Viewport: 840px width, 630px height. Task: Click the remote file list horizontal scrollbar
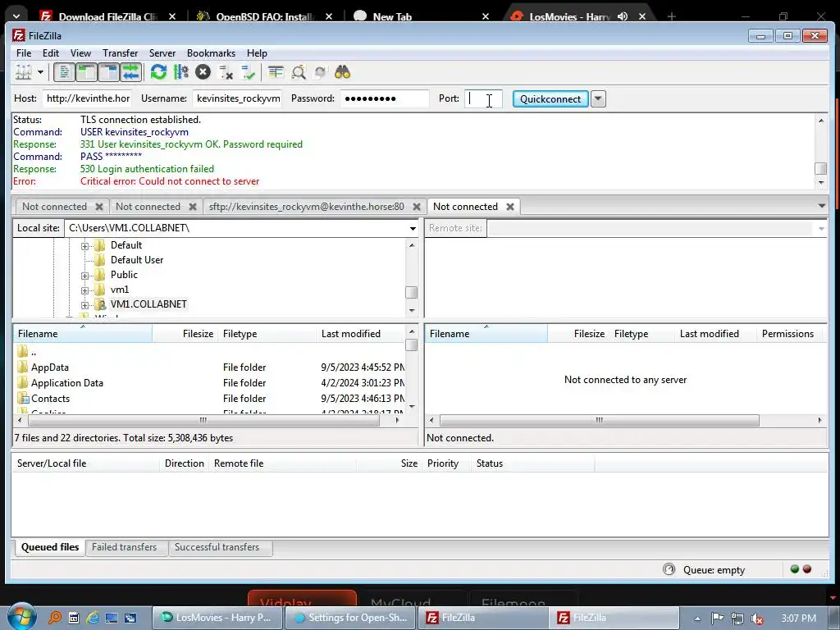(599, 421)
